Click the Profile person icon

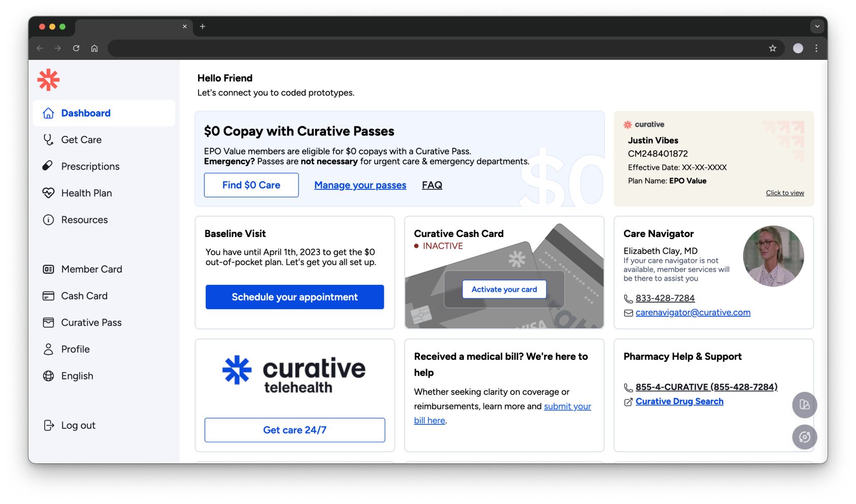[x=48, y=349]
